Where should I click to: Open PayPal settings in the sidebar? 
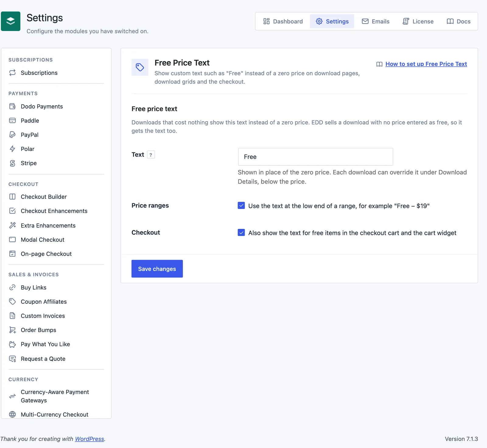coord(56,135)
